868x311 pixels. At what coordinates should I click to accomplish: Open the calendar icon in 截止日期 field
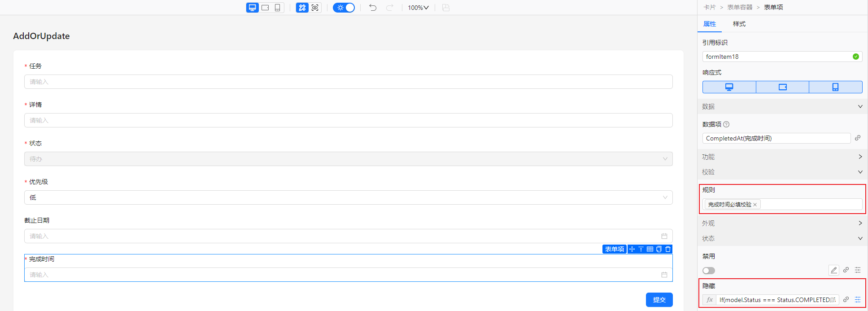[x=664, y=236]
